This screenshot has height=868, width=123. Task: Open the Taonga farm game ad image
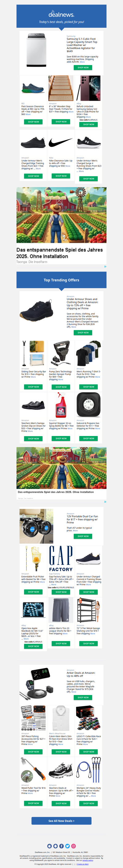coord(61,215)
